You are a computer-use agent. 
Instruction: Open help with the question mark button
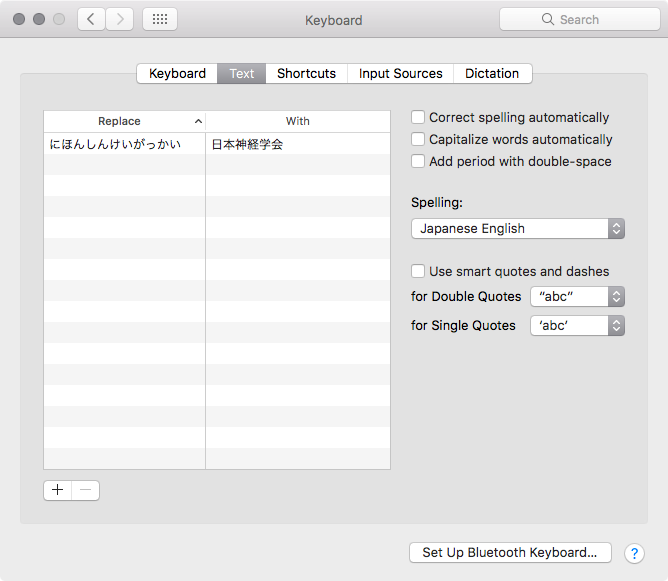[x=634, y=553]
